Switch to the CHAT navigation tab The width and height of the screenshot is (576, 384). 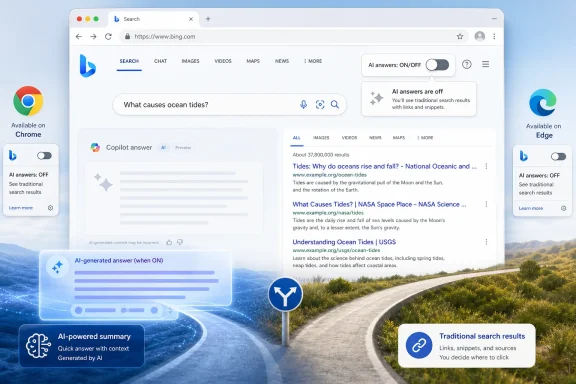coord(161,61)
